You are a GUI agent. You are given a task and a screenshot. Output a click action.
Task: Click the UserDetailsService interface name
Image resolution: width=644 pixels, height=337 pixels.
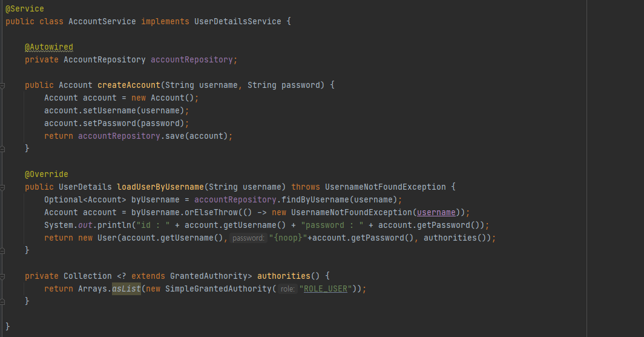pos(237,21)
